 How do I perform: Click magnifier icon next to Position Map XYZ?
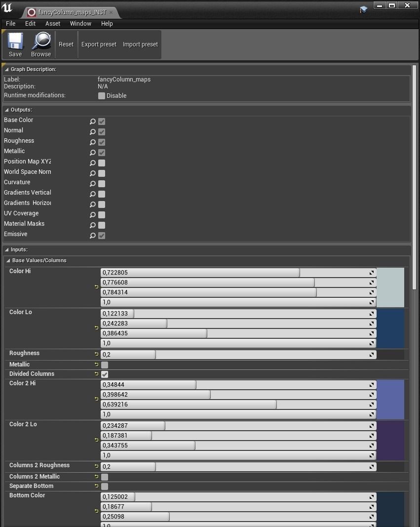pos(93,163)
